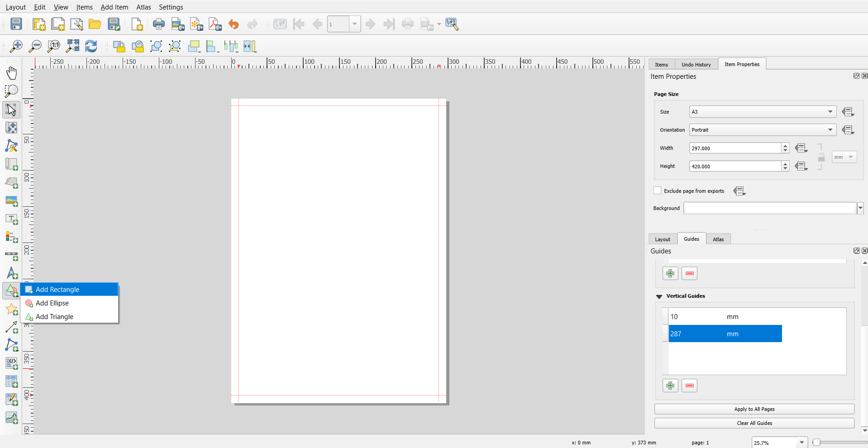Switch to the Items tab
Screen dimensions: 868x448
coord(661,64)
